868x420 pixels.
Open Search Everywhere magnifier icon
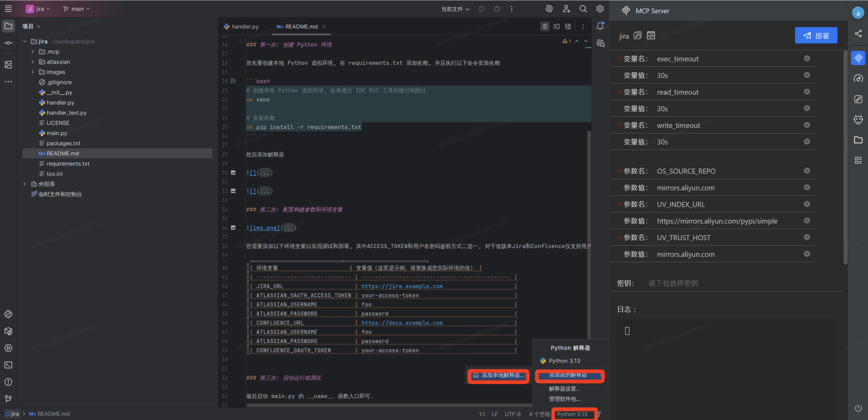tap(583, 9)
